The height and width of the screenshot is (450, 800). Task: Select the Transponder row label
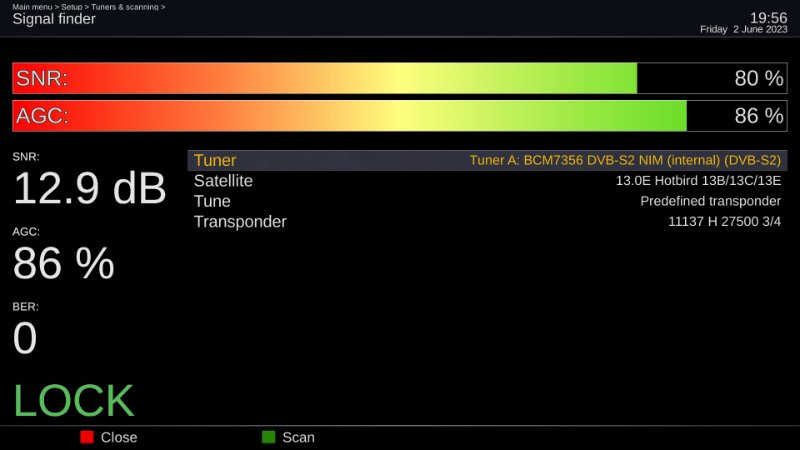coord(240,222)
